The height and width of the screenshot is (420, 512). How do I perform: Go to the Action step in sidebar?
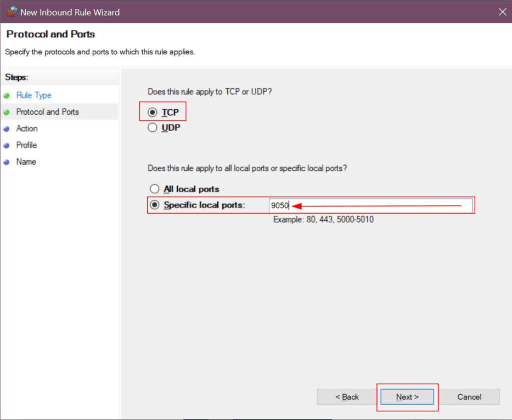point(28,128)
